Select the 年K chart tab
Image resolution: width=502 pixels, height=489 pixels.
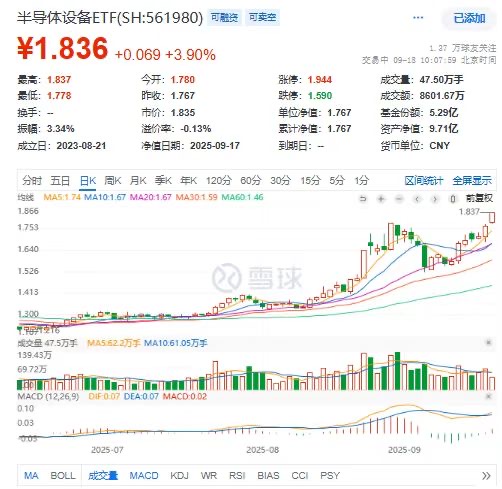(188, 180)
